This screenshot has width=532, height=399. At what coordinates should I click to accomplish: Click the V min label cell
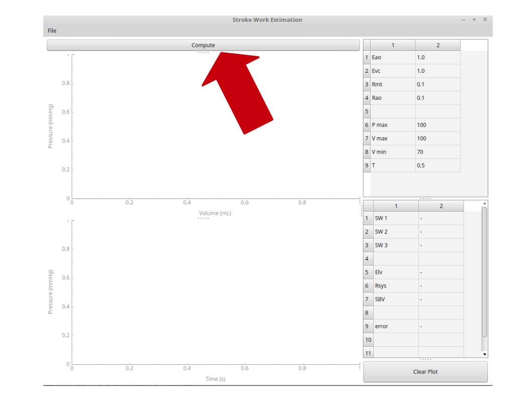[393, 152]
